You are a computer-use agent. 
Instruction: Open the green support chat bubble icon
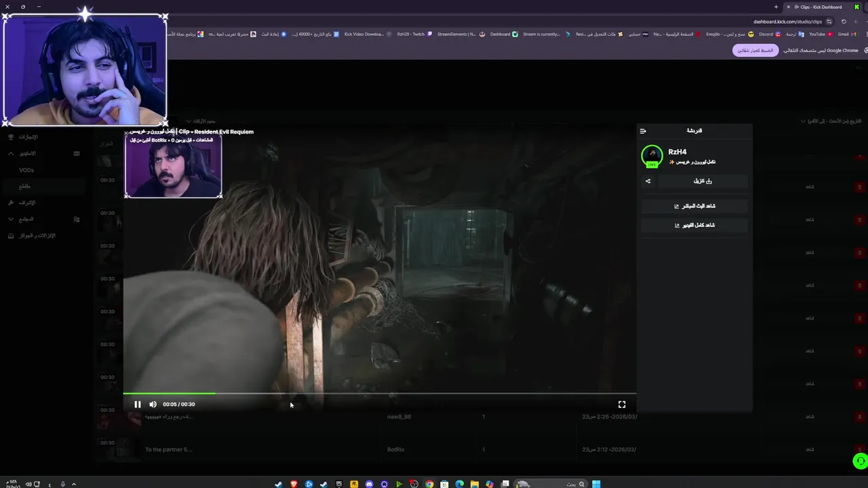pos(860,462)
